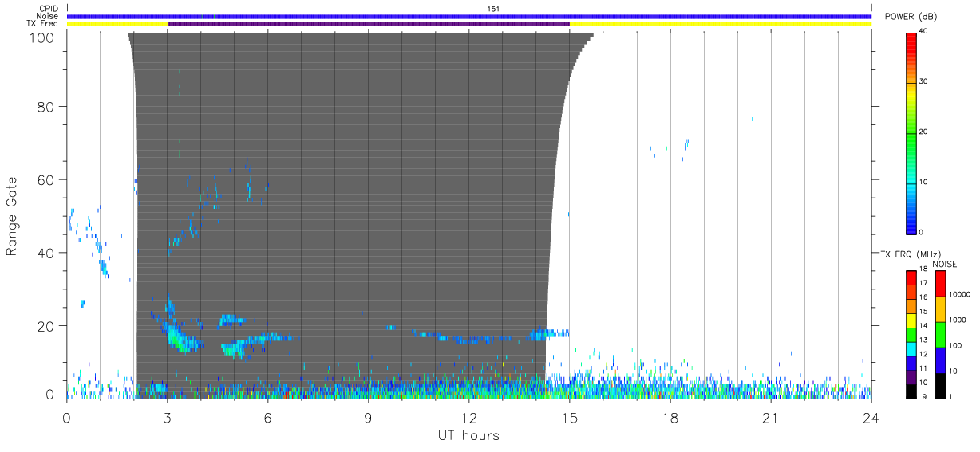
Task: Click the 10000 label on noise scale
Action: (958, 294)
